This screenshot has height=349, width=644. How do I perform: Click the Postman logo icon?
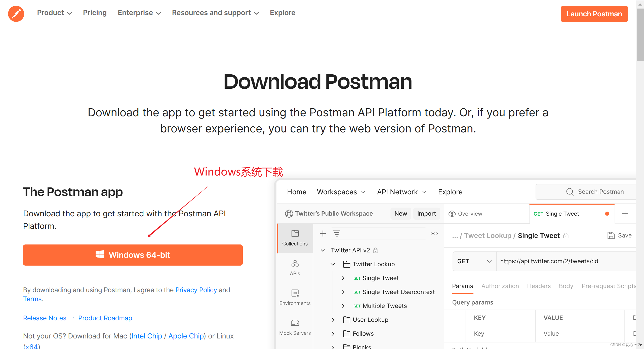pos(16,14)
